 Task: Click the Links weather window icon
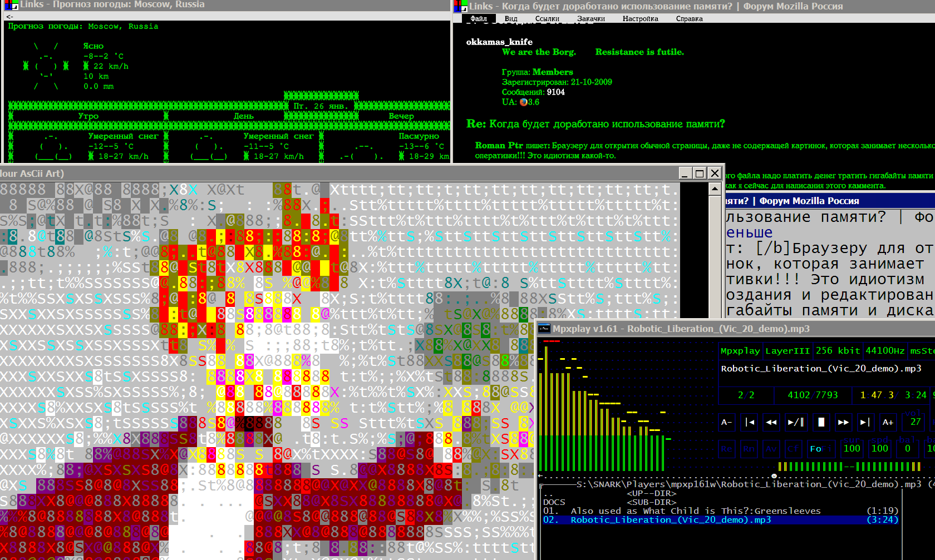[12, 5]
